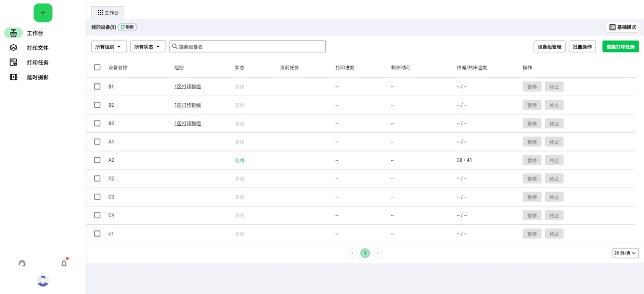Expand the 所有组别 dropdown
Image resolution: width=644 pixels, height=294 pixels.
click(109, 47)
